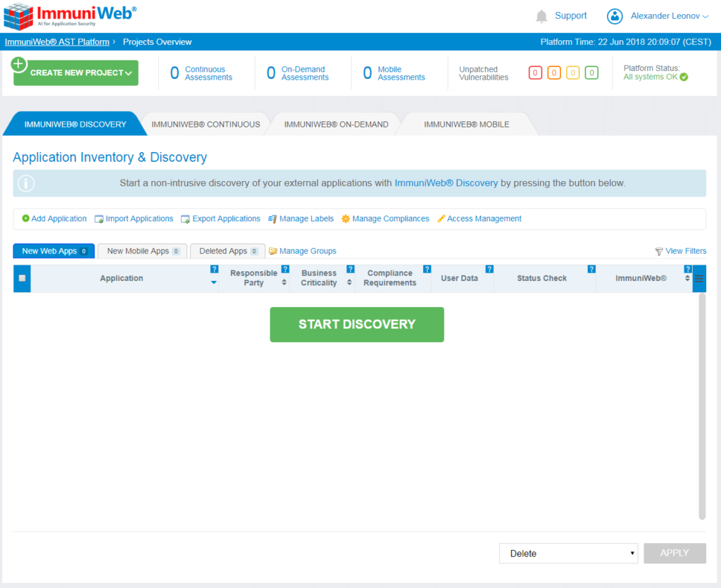Click the Import Applications icon

[99, 219]
